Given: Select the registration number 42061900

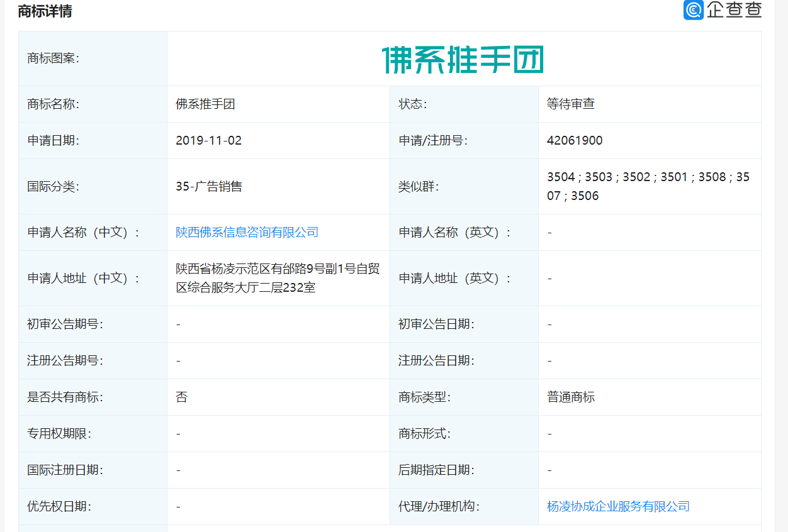Looking at the screenshot, I should (x=575, y=140).
